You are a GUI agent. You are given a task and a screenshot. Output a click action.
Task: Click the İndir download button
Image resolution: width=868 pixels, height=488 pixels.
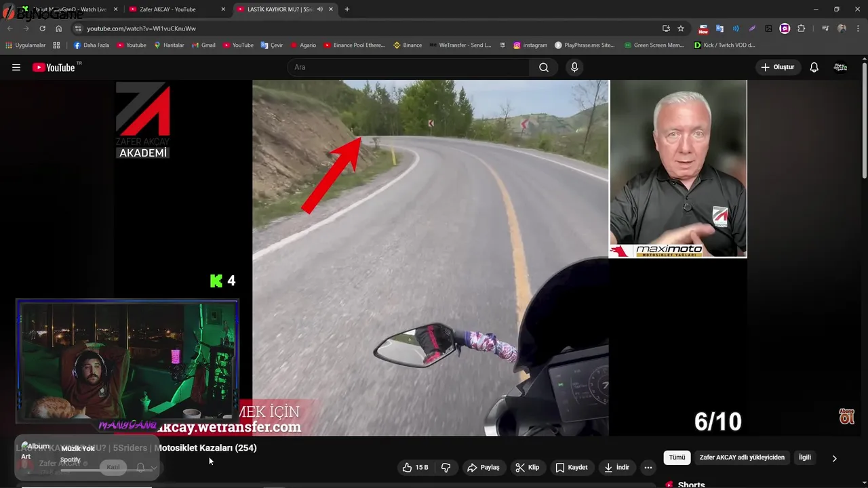click(x=617, y=468)
